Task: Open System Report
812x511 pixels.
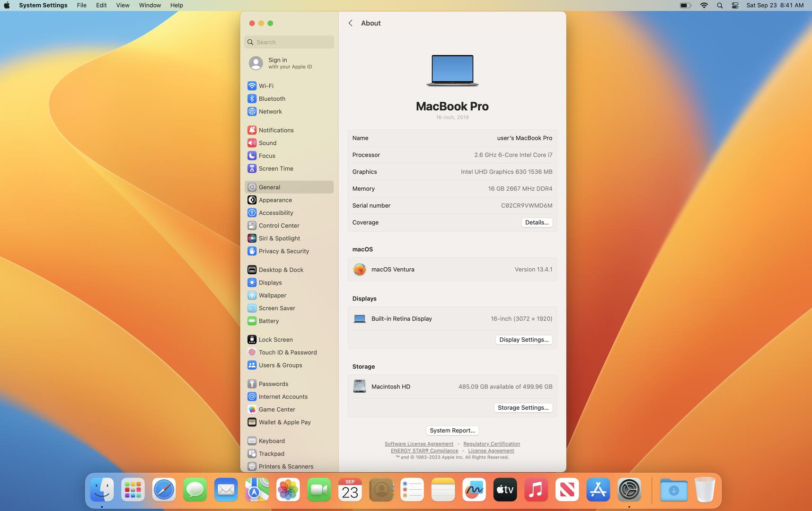Action: [x=452, y=431]
